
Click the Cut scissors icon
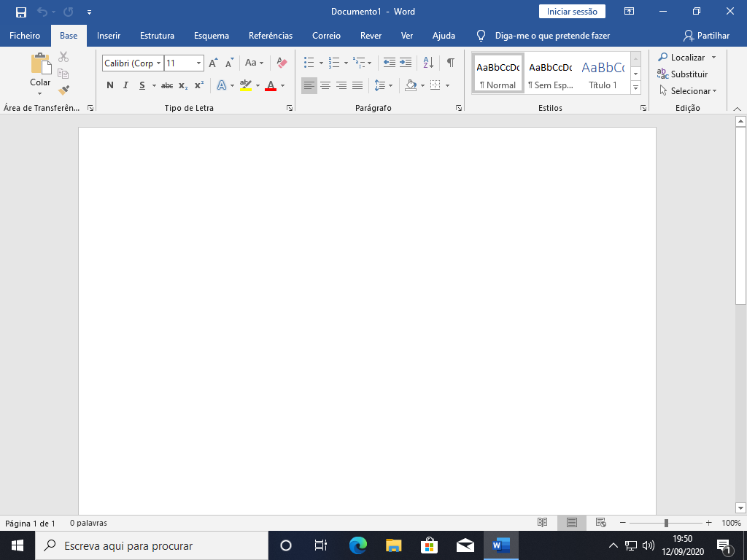tap(63, 57)
